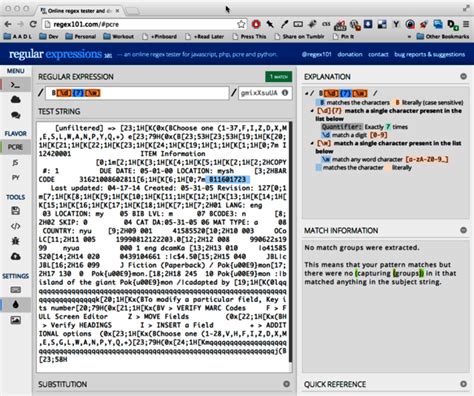474x396 pixels.
Task: Open bug reports & suggestions link
Action: [430, 54]
